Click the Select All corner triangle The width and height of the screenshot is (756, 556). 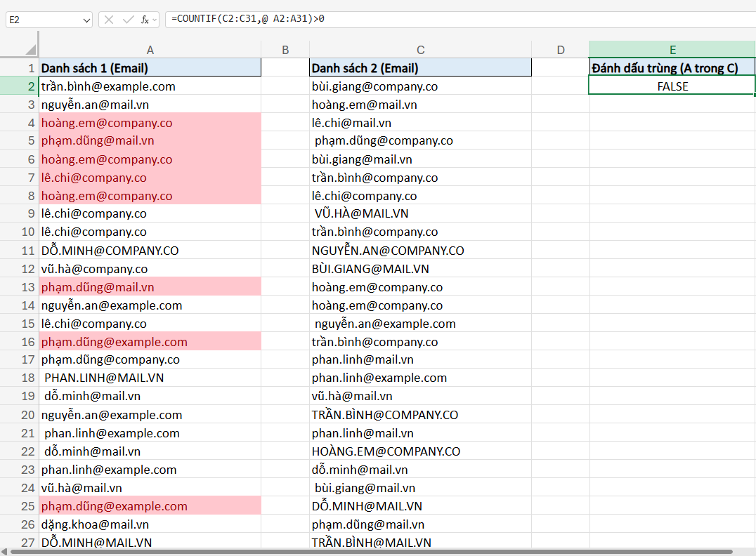click(30, 50)
